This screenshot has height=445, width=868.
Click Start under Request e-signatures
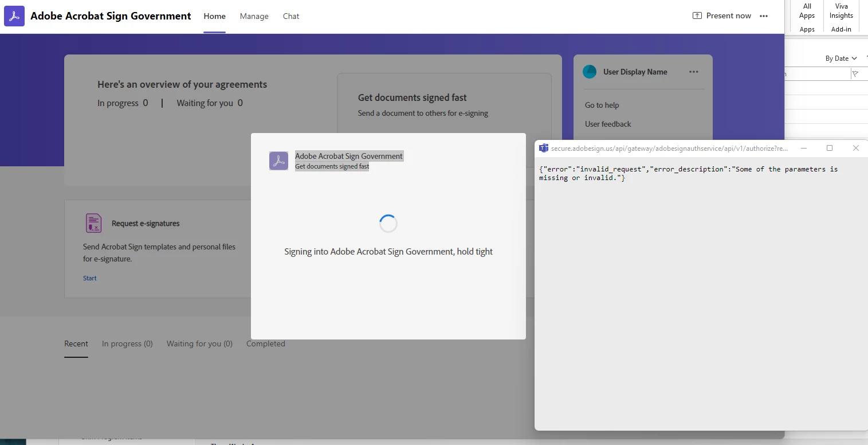(x=90, y=278)
